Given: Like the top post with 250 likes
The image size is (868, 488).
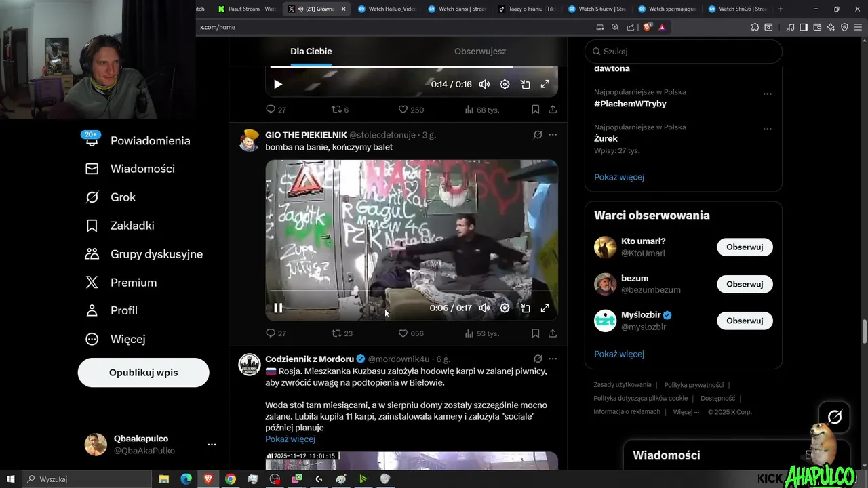Looking at the screenshot, I should [411, 109].
